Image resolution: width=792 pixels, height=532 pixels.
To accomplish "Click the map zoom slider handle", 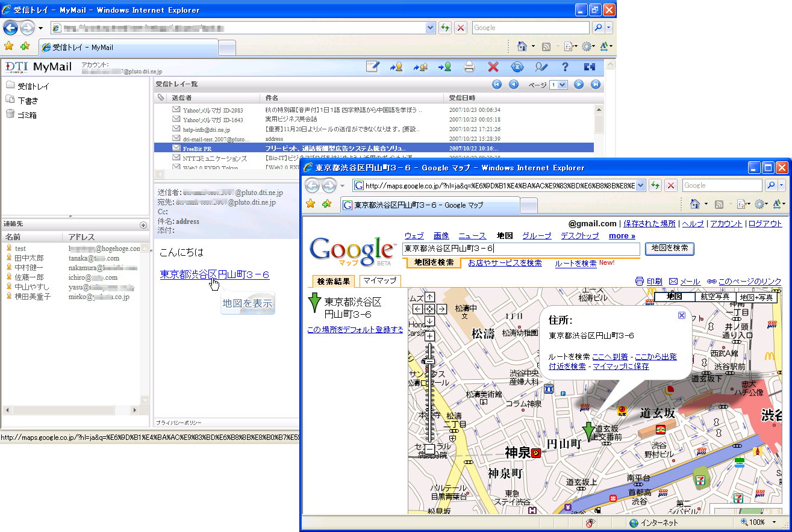I will [429, 361].
